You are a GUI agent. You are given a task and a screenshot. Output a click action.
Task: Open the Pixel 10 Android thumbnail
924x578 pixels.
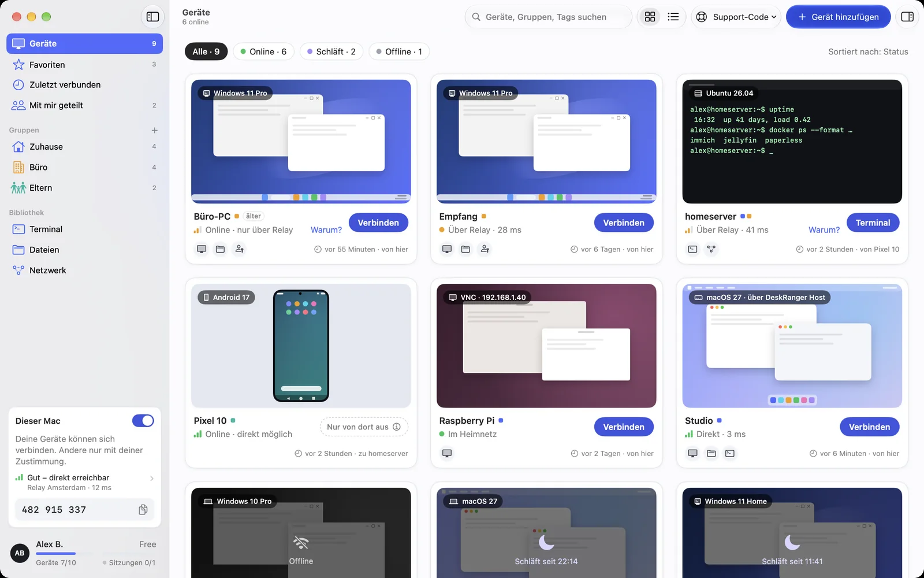click(x=301, y=346)
